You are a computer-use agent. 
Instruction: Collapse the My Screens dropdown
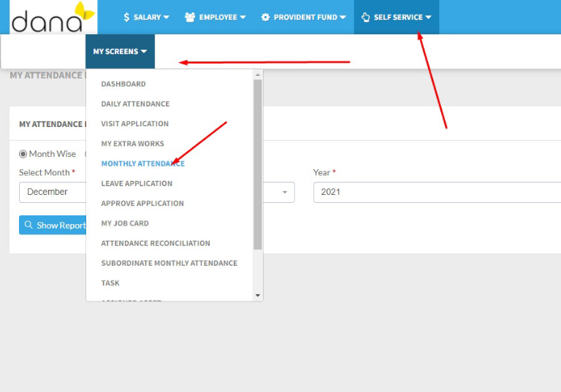[x=120, y=51]
